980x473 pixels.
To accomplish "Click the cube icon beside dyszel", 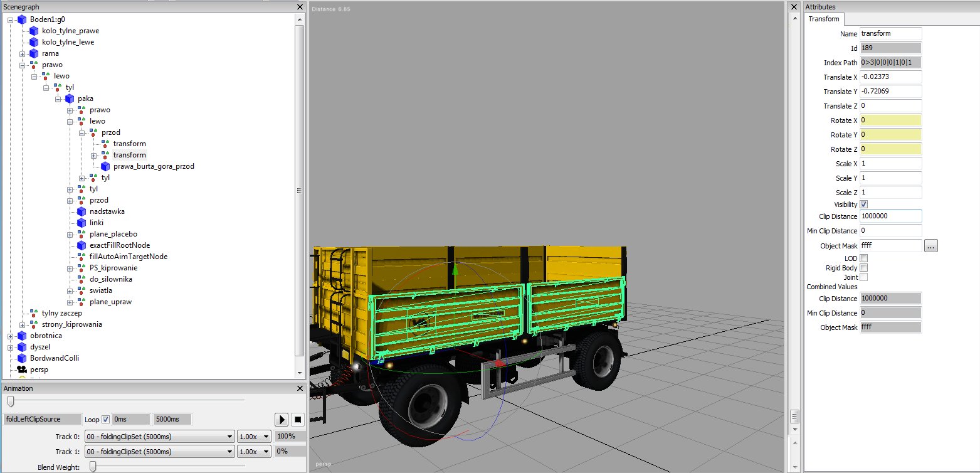I will (22, 347).
